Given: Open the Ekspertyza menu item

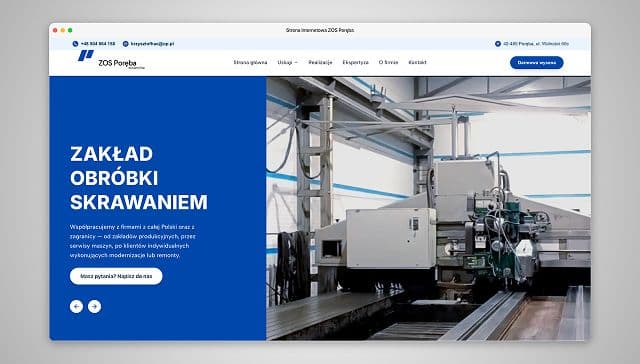Looking at the screenshot, I should click(356, 62).
